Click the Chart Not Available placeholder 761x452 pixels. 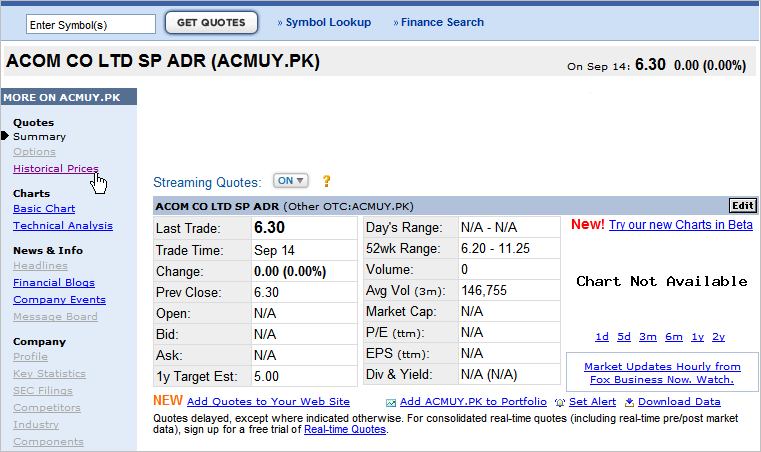coord(662,281)
